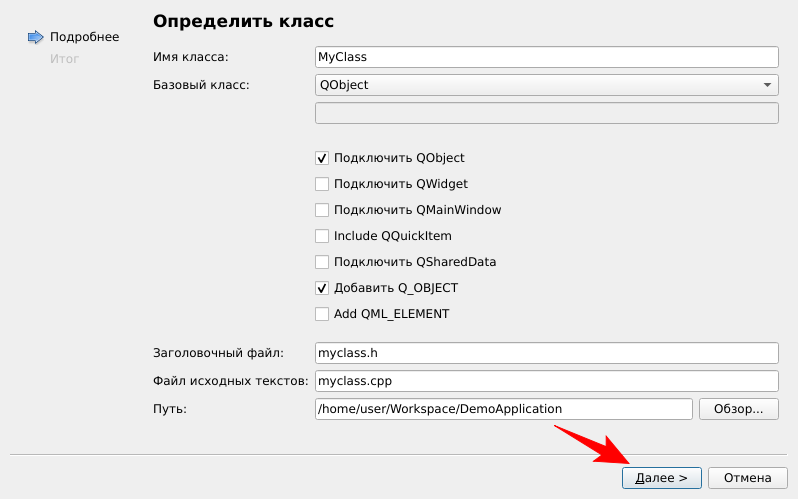The height and width of the screenshot is (499, 798).
Task: Uncheck Подключить QObject checkbox
Action: 322,158
